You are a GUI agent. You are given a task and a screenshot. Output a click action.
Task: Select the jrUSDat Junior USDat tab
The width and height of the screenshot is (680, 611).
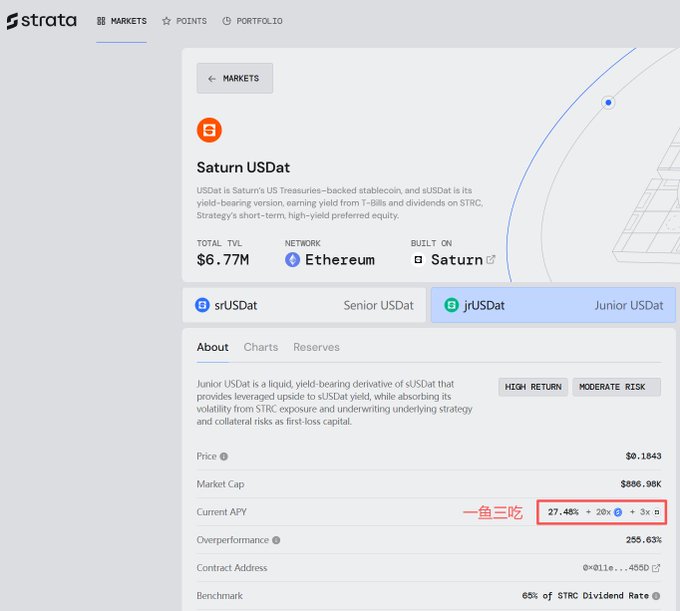[x=553, y=305]
